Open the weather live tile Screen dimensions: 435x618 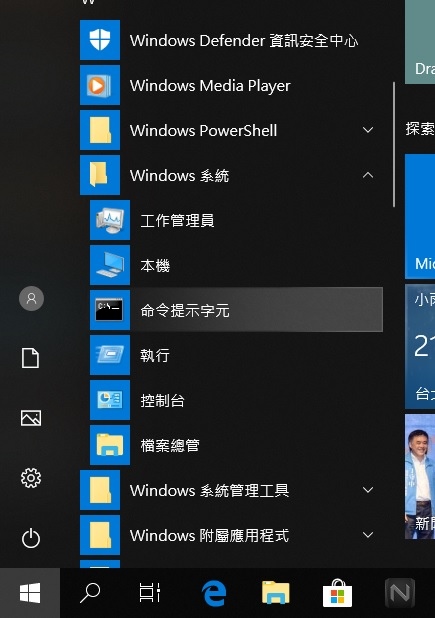(420, 346)
